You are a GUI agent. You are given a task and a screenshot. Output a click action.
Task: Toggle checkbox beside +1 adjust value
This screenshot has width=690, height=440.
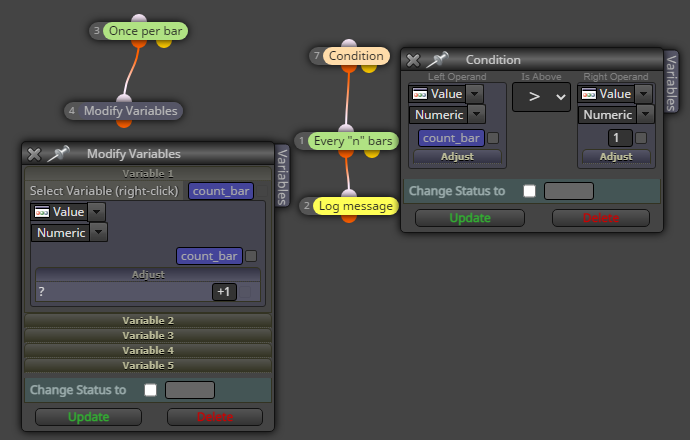246,292
